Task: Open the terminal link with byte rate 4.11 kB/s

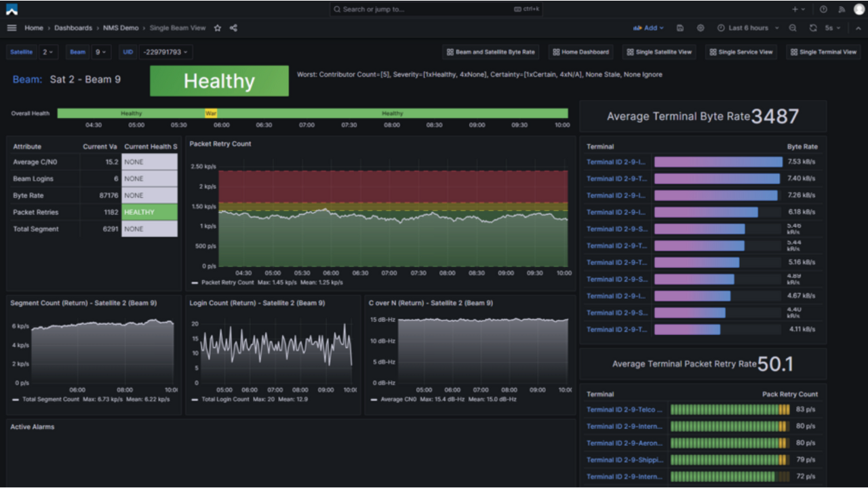Action: pos(616,329)
